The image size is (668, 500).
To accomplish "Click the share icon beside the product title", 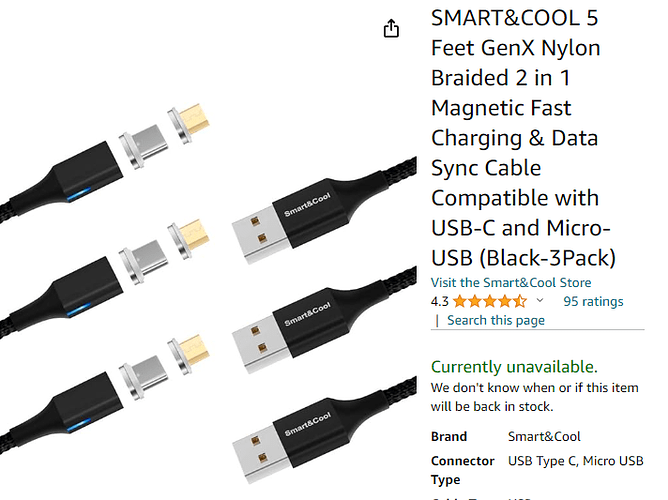I will click(391, 29).
